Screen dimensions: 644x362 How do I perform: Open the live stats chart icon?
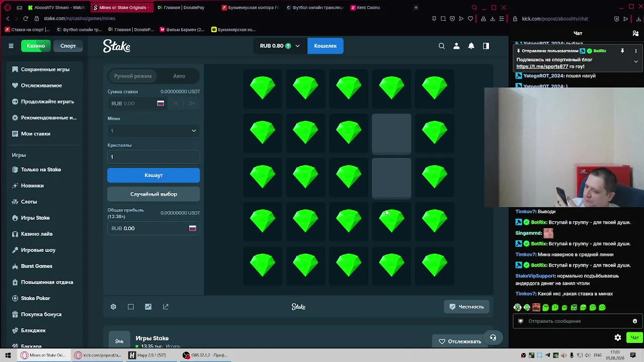coord(148,307)
